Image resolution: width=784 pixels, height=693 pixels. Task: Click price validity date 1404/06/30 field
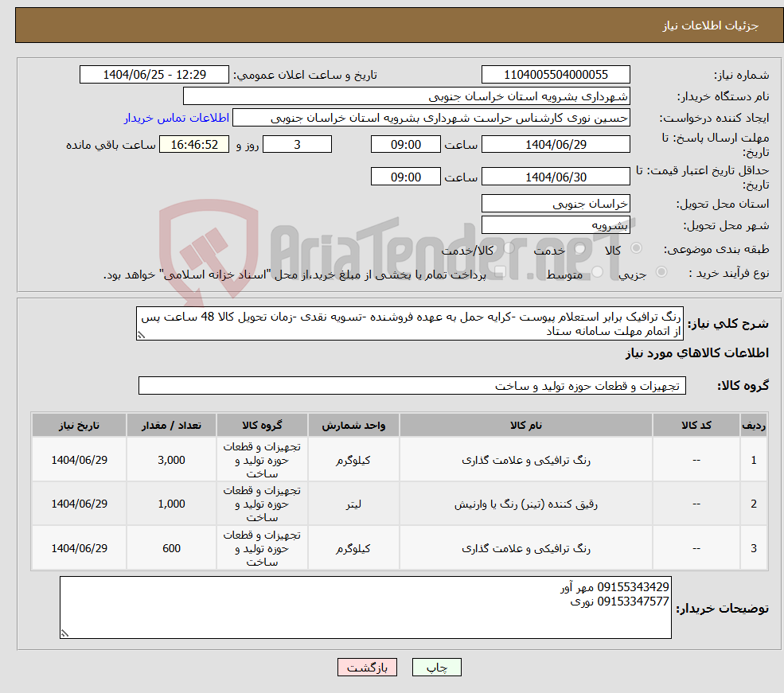point(556,177)
